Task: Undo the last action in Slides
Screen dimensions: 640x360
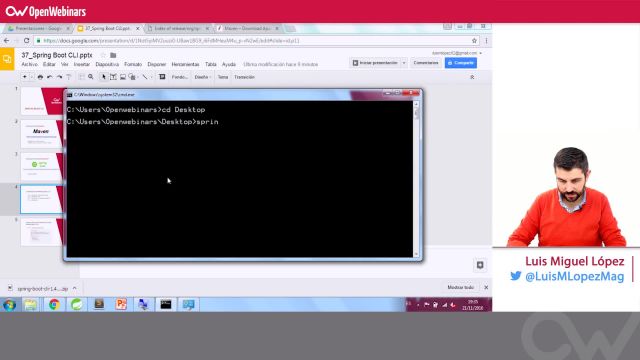Action: pyautogui.click(x=49, y=77)
